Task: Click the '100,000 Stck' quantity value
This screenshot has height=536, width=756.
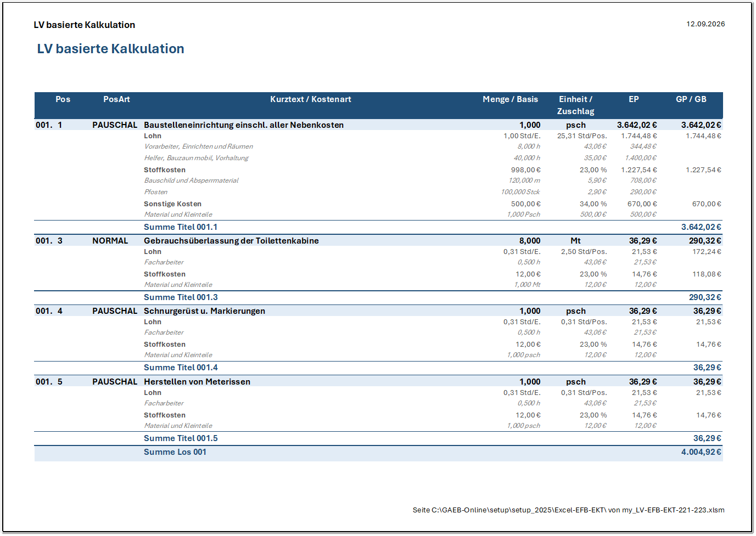Action: click(520, 192)
